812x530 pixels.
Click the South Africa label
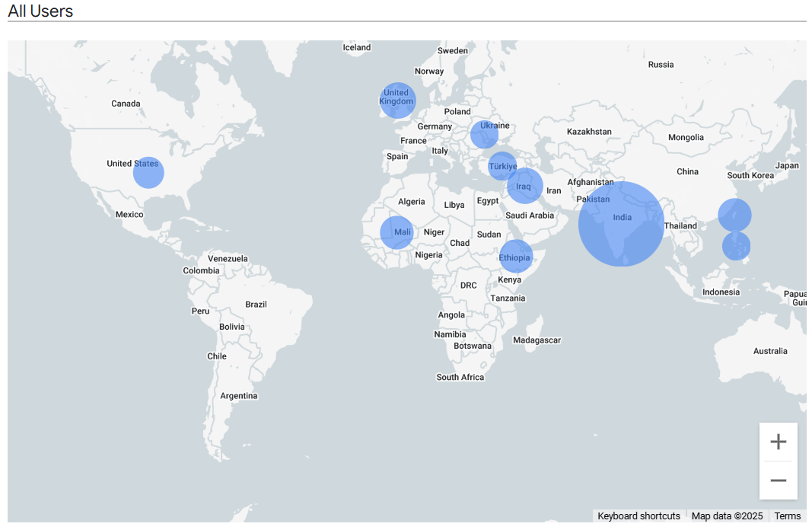460,377
